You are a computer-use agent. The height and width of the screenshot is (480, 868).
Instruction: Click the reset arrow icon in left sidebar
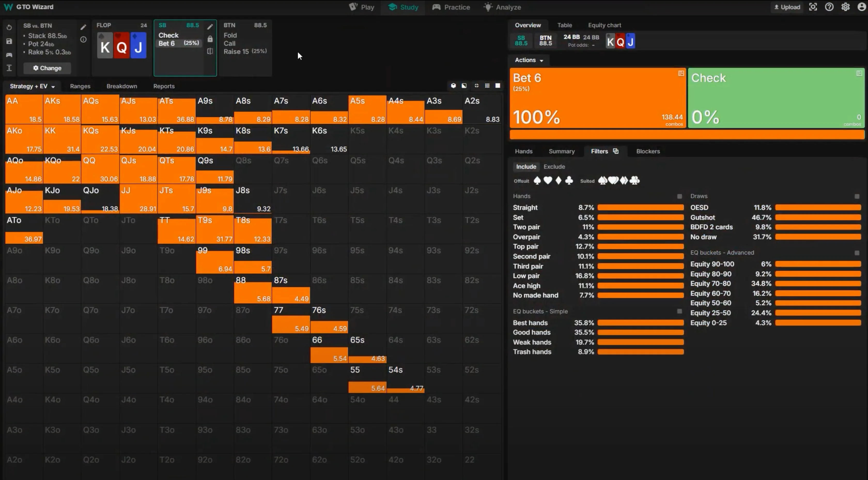click(x=9, y=27)
